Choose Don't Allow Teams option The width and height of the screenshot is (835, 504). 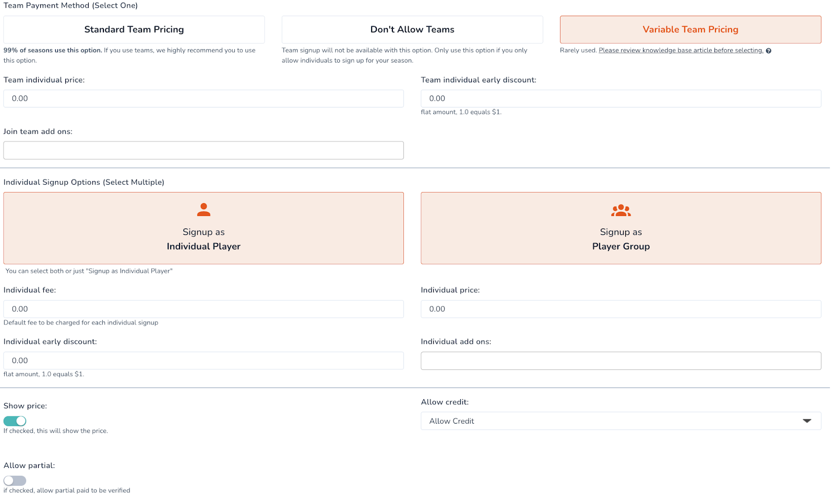412,30
